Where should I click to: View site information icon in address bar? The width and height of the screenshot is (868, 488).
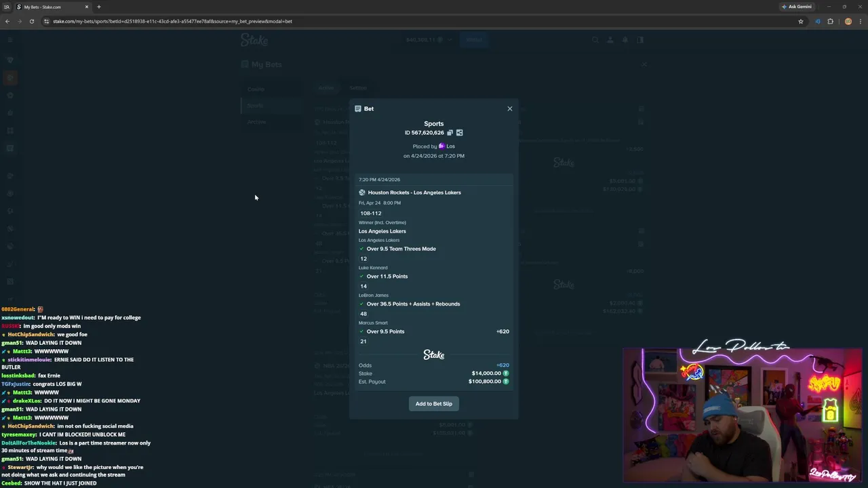46,21
